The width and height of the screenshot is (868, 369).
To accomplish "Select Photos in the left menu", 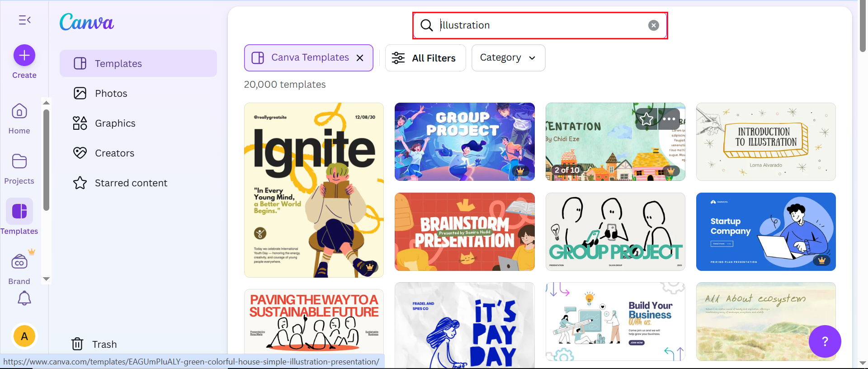I will (111, 94).
